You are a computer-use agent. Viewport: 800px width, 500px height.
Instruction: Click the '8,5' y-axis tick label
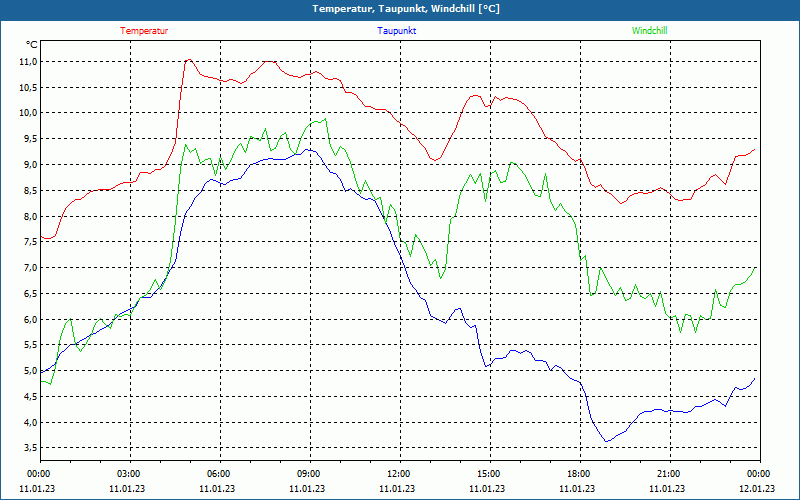pos(30,190)
